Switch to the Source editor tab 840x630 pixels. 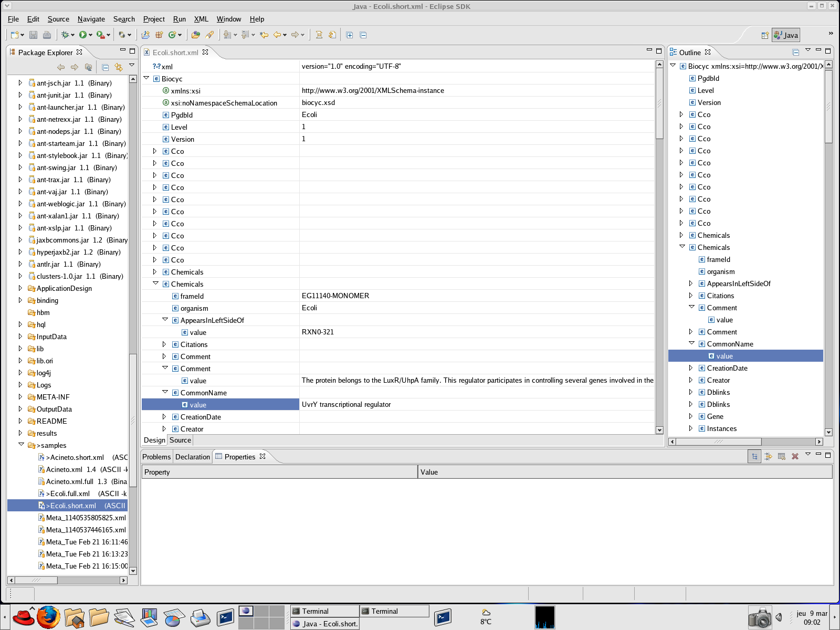click(x=180, y=440)
